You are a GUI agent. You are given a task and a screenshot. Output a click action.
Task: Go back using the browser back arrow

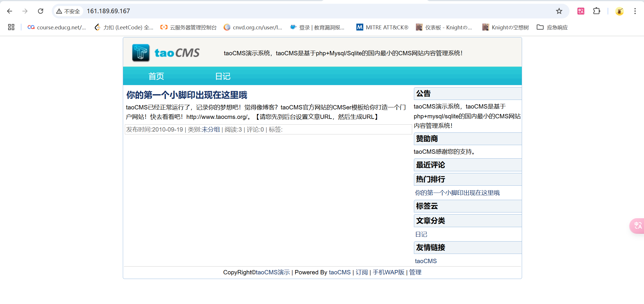point(9,11)
